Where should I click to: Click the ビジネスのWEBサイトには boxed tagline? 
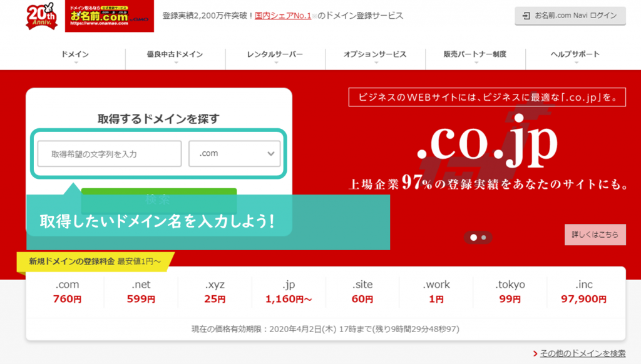tap(487, 97)
